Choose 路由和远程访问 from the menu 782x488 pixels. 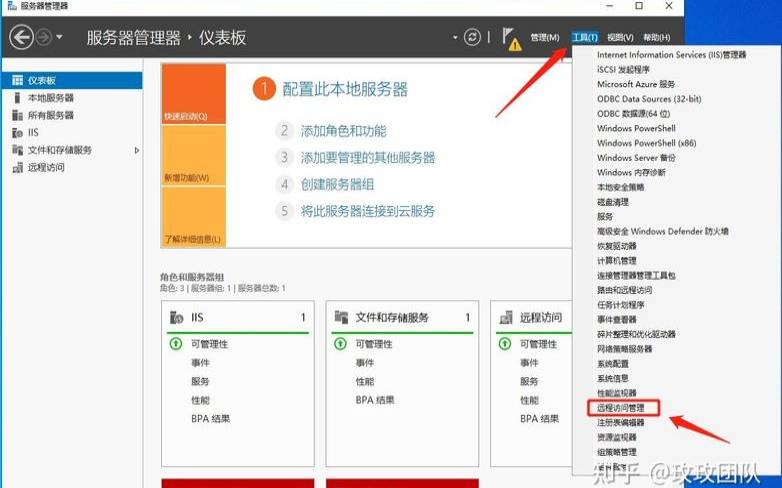[624, 290]
